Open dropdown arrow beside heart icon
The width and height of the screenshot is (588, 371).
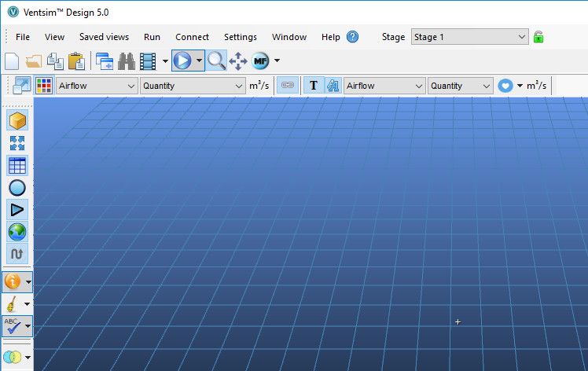[520, 86]
